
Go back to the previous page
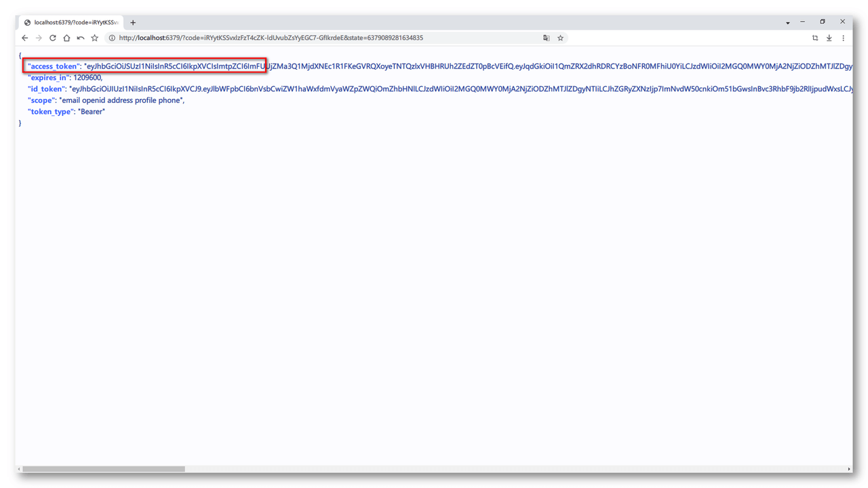point(25,38)
